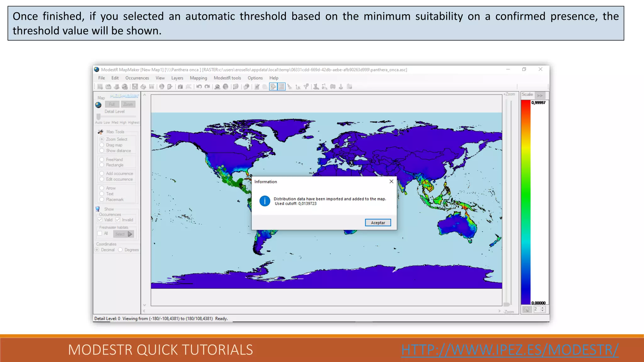Click the open folder toolbar icon
Screen dimensions: 644x362
click(x=108, y=87)
